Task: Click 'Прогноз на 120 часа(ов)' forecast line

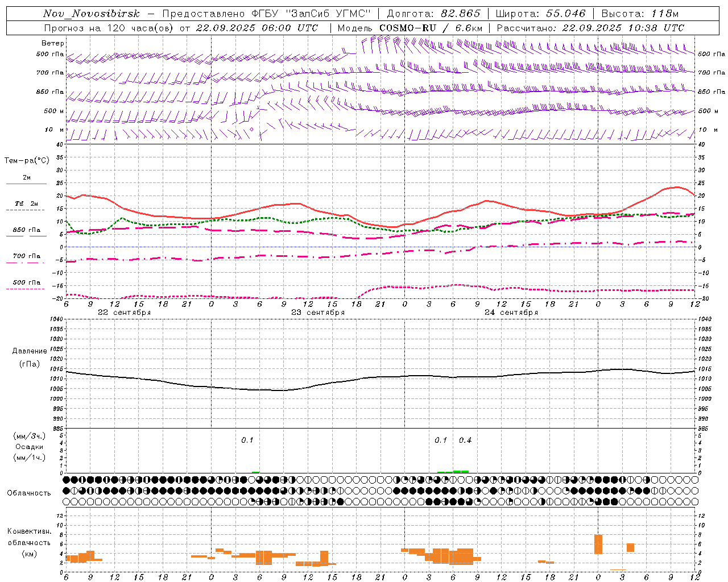Action: pyautogui.click(x=109, y=28)
